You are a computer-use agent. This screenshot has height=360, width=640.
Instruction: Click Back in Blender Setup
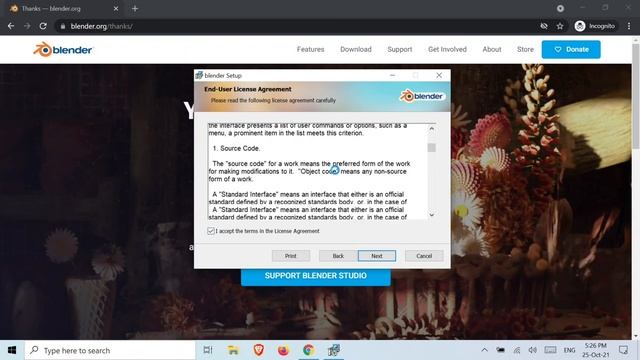[x=338, y=256]
